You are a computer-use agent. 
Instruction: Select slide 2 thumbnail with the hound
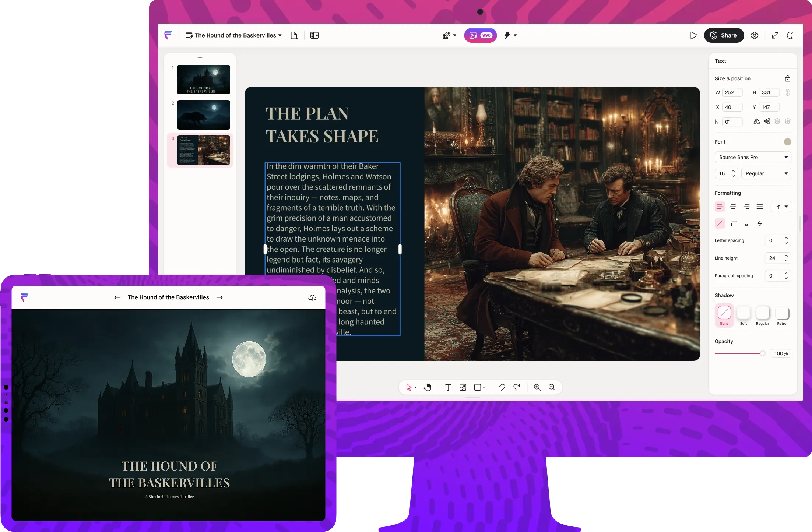point(203,115)
